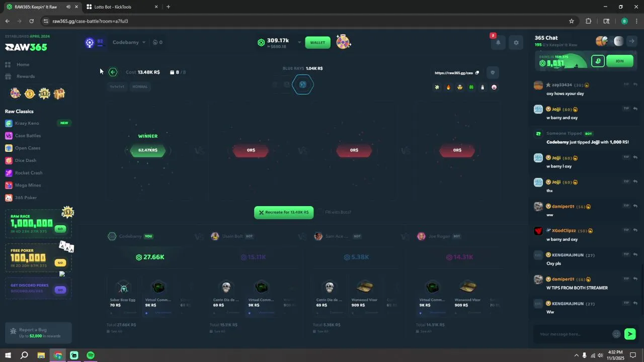Open notifications bell

498,43
